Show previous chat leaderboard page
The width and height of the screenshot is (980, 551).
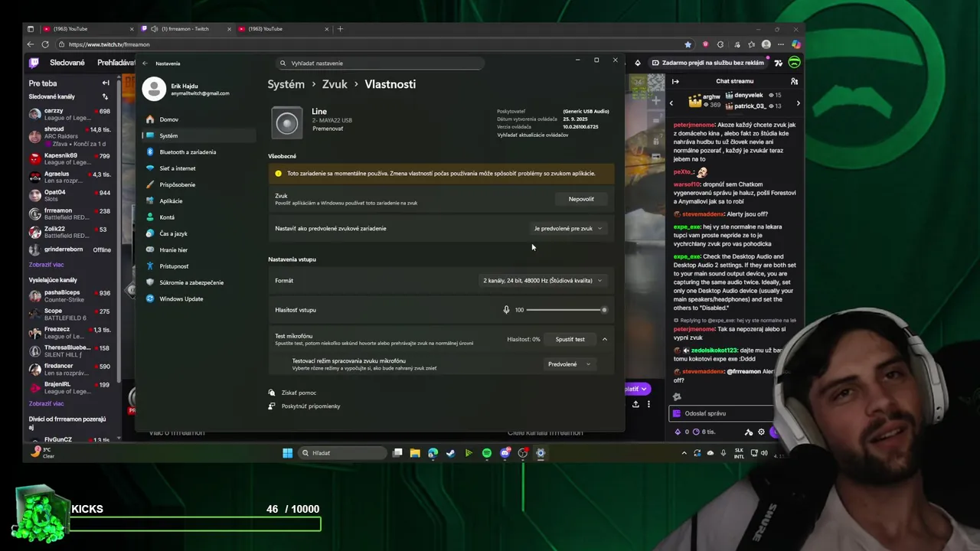click(x=671, y=103)
